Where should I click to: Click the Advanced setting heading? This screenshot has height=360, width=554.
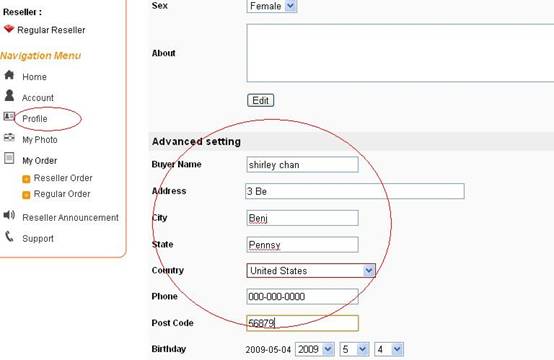196,141
